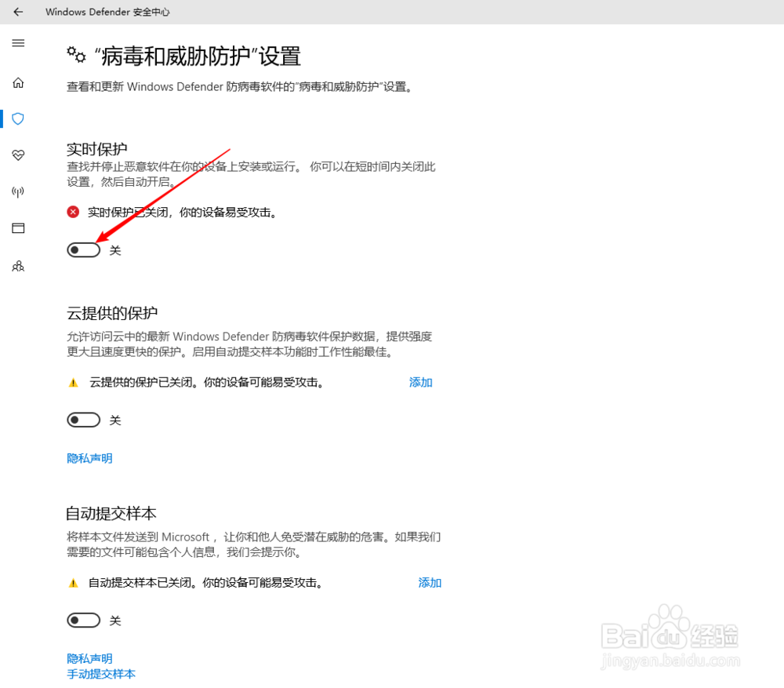Turn on the 实时保护 toggle
This screenshot has width=784, height=688.
(x=84, y=249)
